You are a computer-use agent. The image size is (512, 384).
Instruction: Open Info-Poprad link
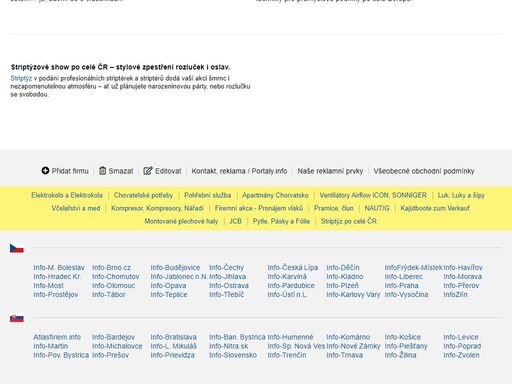(x=462, y=346)
